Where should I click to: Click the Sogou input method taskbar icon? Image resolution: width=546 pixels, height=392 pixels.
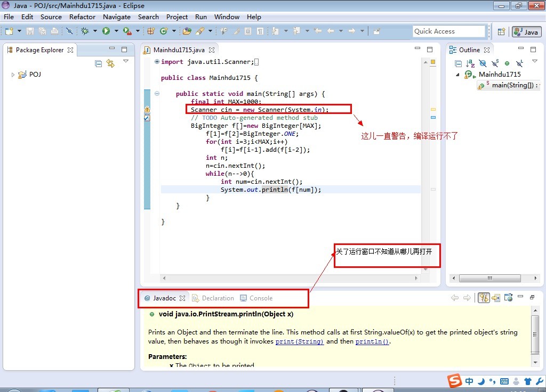tap(455, 381)
